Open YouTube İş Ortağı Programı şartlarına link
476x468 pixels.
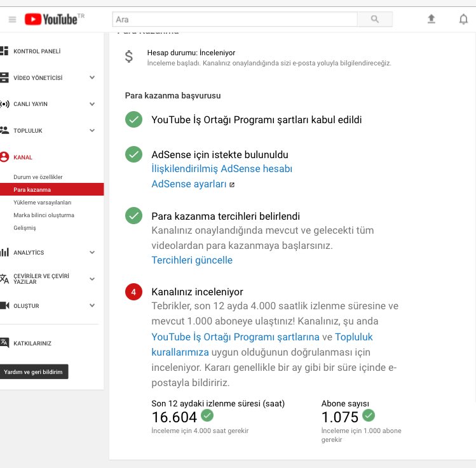[235, 337]
